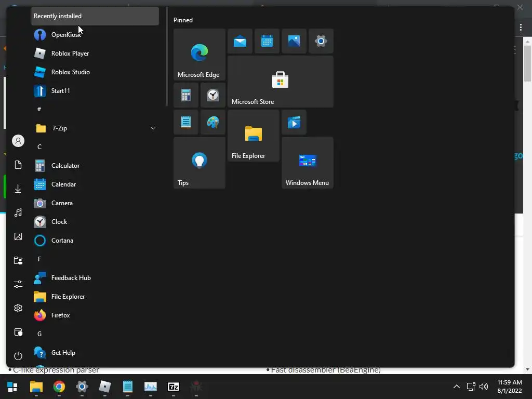This screenshot has height=399, width=532.
Task: Open personal folder shortcut in sidebar
Action: coord(18,260)
